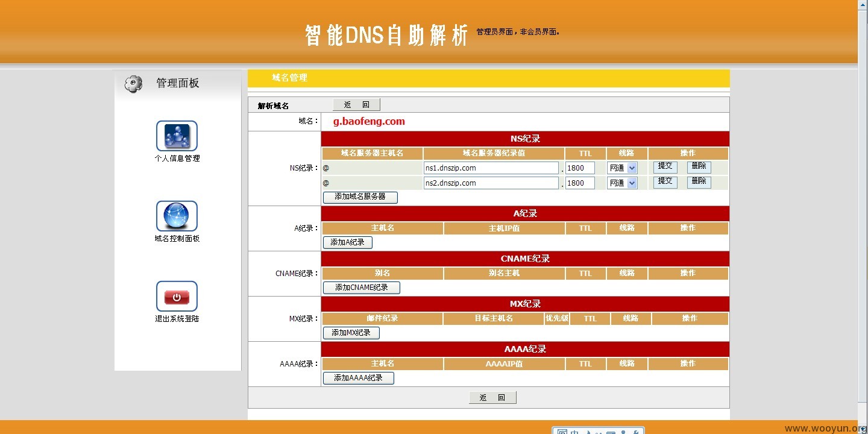Viewport: 868px width, 434px height.
Task: Open the 个人信息管理 icon
Action: (x=177, y=136)
